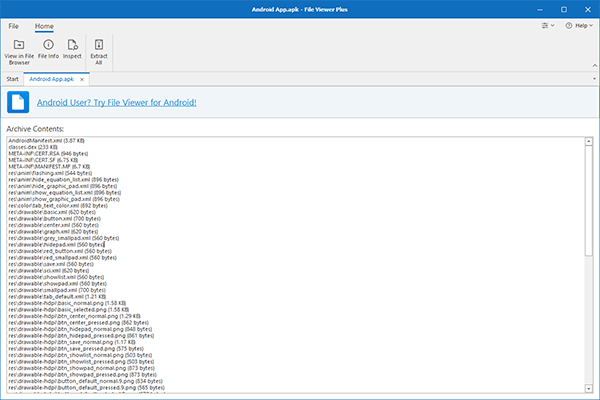Screen dimensions: 600x400
Task: Click the scrollbar up arrow
Action: [x=589, y=142]
